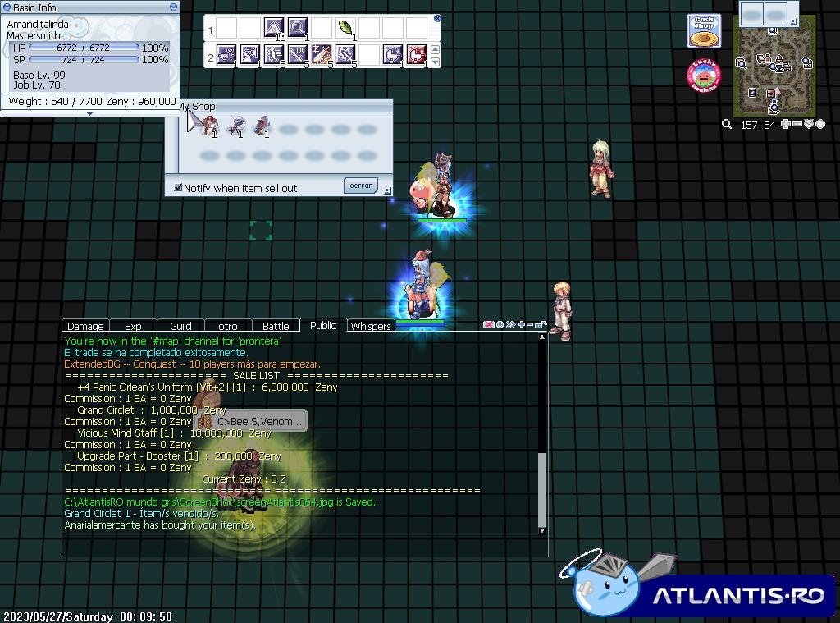This screenshot has height=623, width=840.
Task: Use the sword 100 skill in row 2
Action: click(298, 55)
